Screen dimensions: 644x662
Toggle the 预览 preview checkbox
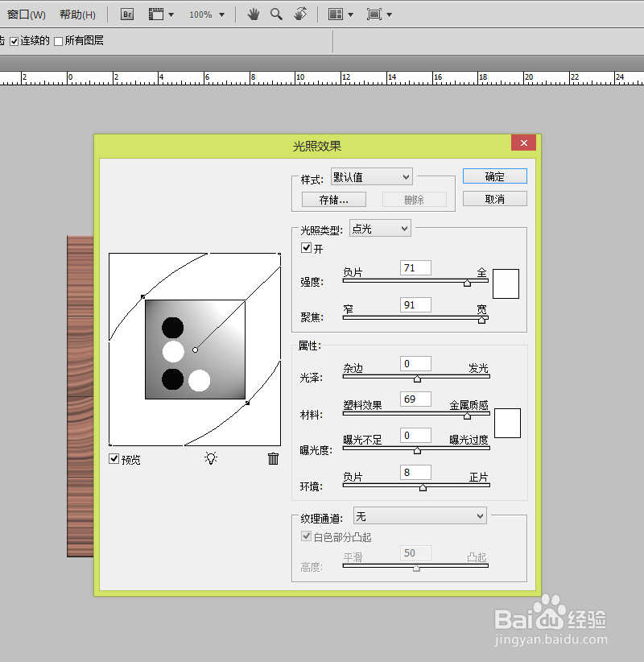tap(114, 458)
